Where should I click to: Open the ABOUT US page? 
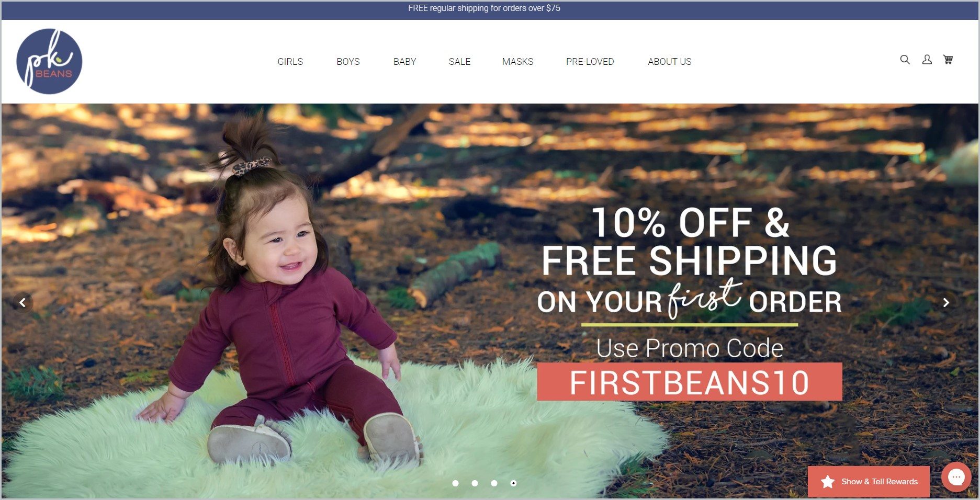(669, 62)
